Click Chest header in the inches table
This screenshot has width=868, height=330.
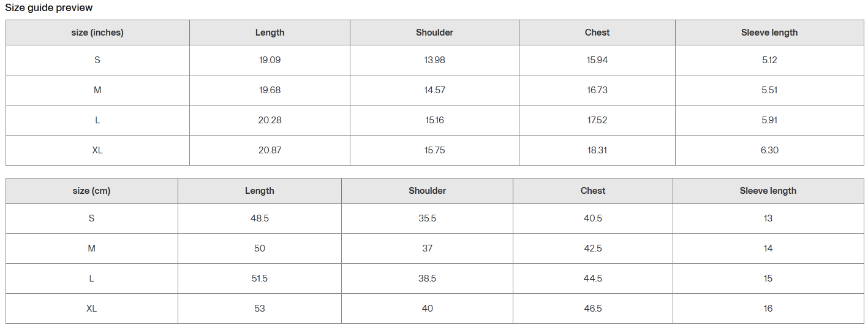[x=597, y=33]
